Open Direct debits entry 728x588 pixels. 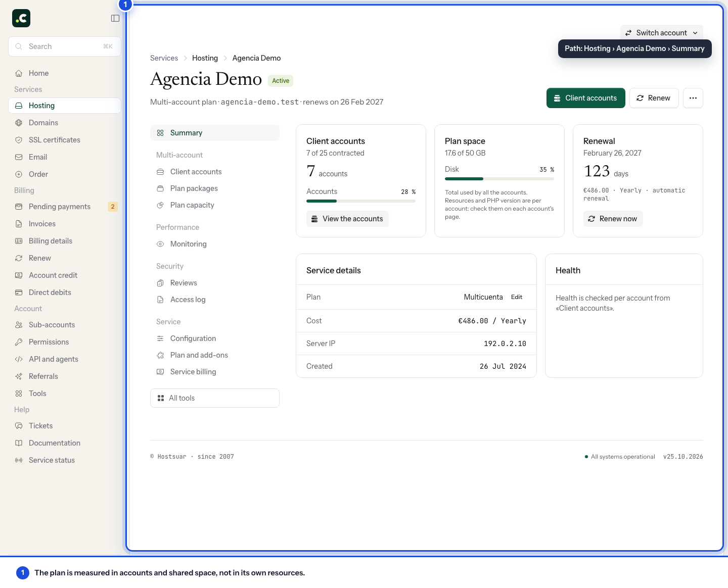tap(65, 292)
